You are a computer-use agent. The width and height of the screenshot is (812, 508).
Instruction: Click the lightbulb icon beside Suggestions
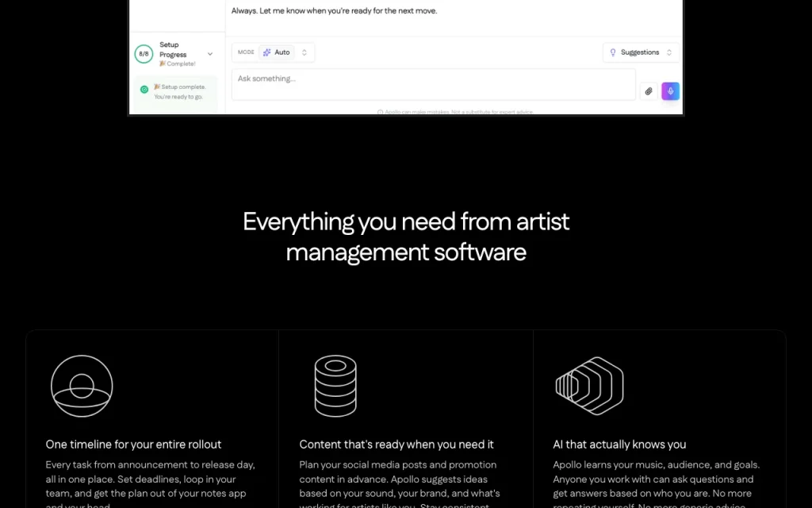(x=613, y=52)
